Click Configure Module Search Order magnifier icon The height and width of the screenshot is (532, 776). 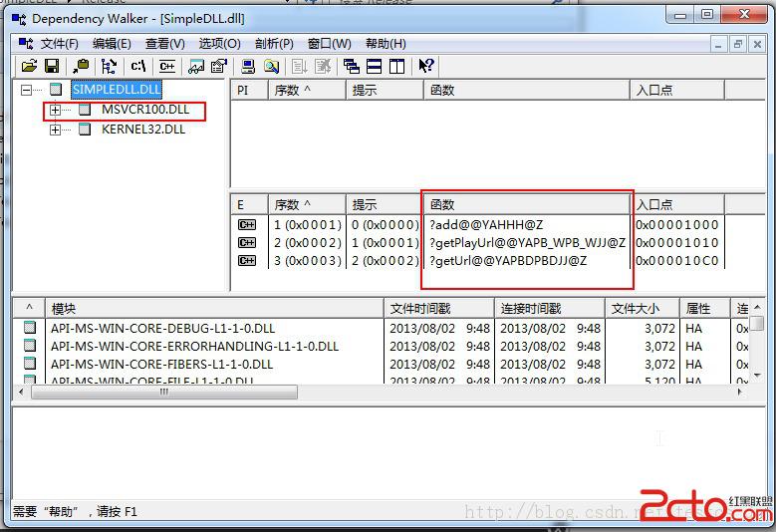pyautogui.click(x=271, y=66)
